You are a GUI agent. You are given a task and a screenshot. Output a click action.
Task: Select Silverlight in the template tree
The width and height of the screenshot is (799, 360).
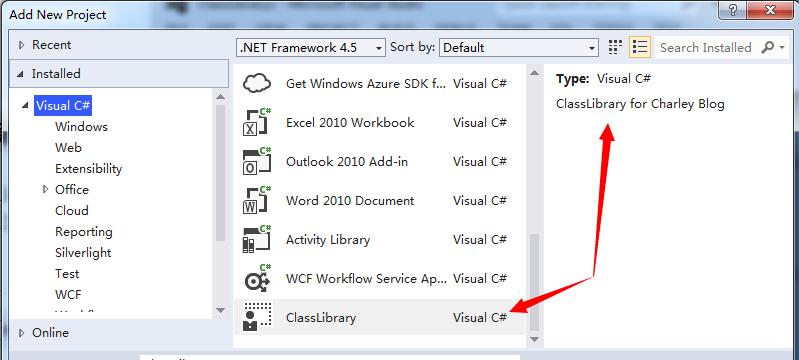83,252
